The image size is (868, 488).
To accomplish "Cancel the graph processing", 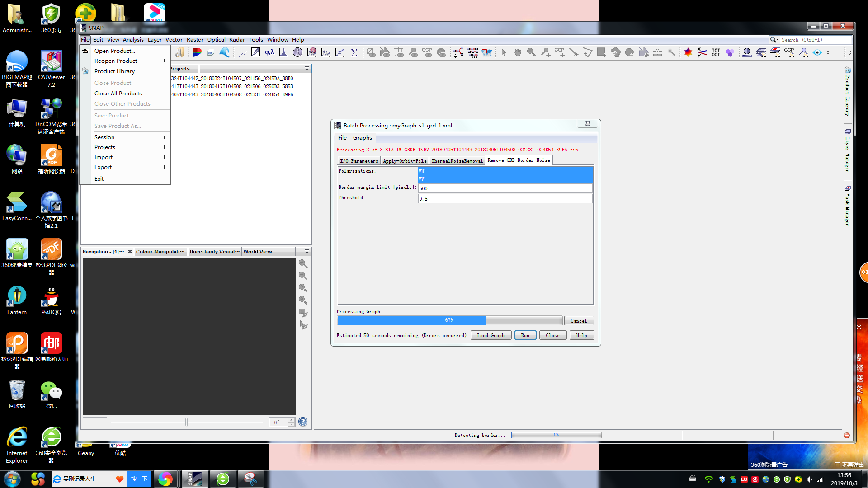I will point(578,321).
